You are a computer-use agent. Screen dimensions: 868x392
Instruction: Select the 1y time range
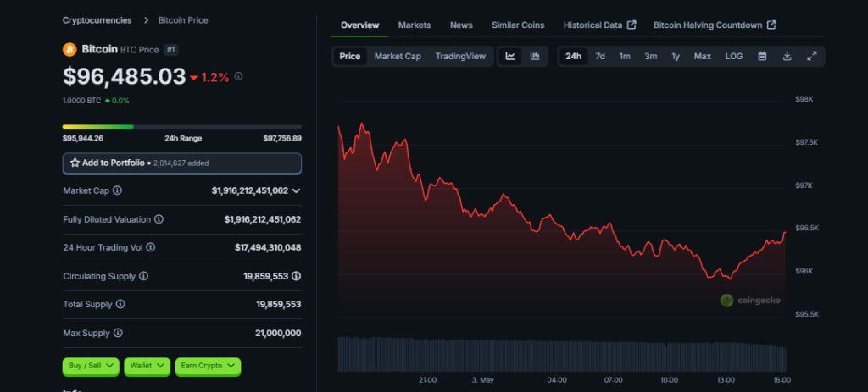coord(676,57)
